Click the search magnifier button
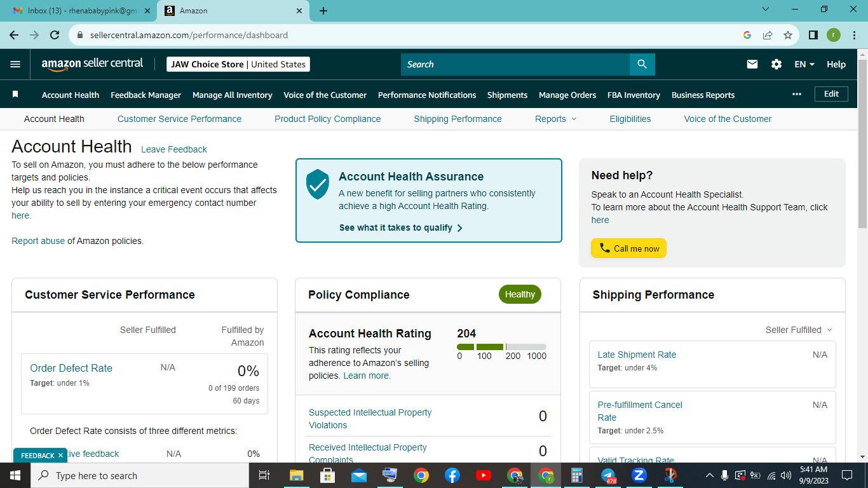The height and width of the screenshot is (488, 868). click(642, 64)
